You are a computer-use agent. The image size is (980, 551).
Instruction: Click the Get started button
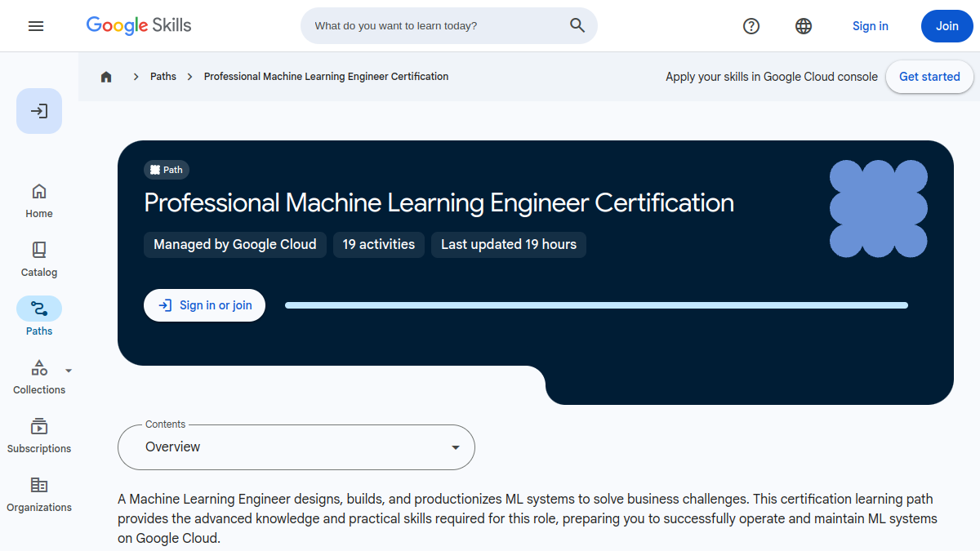[929, 77]
